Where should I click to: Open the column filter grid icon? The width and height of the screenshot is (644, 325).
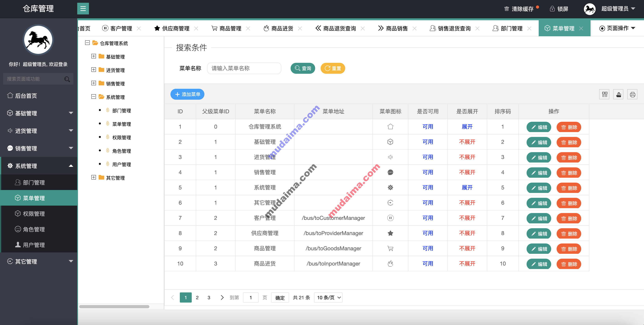point(604,94)
